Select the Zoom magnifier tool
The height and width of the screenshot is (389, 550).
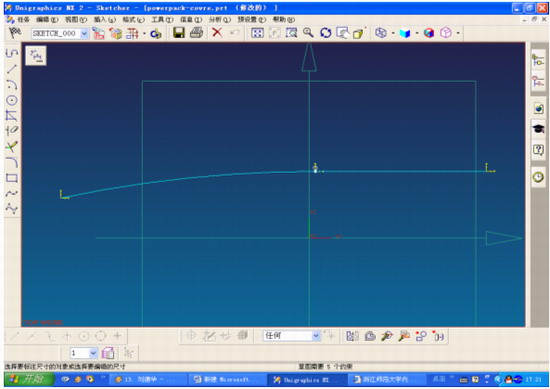(x=308, y=33)
